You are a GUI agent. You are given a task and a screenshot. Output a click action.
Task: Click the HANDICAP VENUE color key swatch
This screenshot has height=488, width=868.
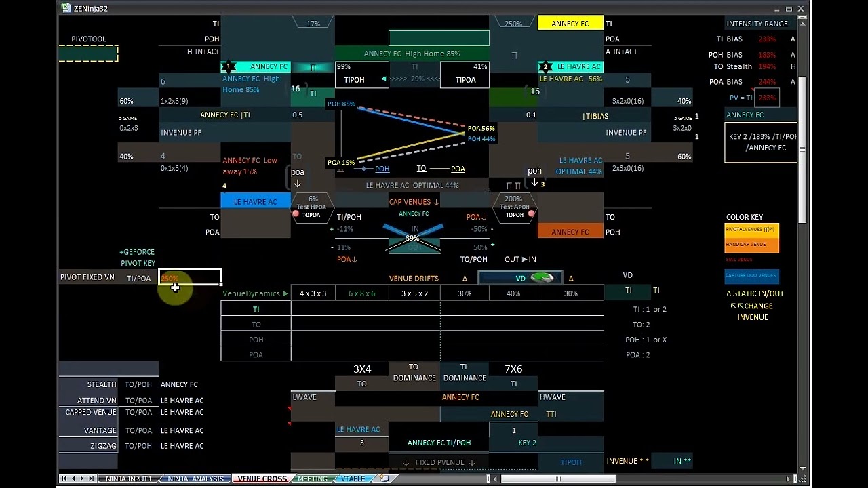tap(751, 245)
